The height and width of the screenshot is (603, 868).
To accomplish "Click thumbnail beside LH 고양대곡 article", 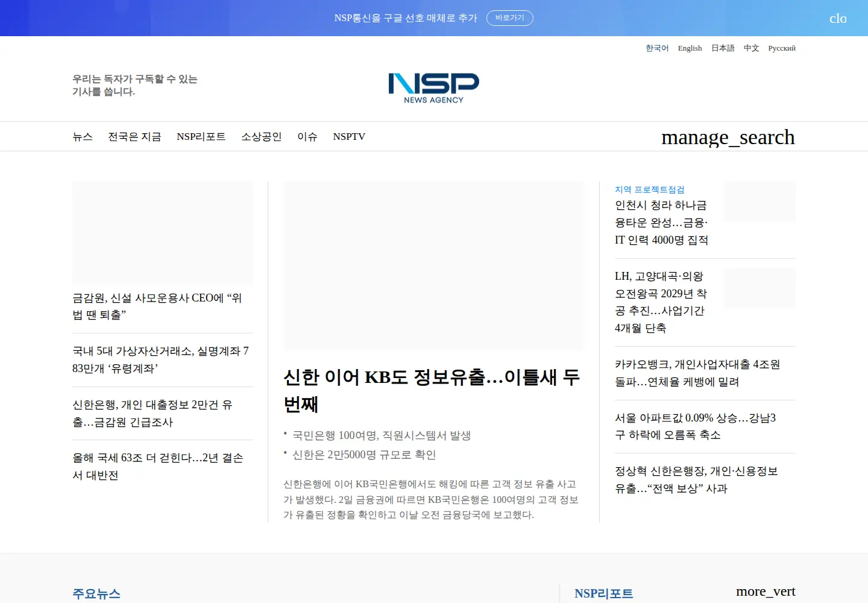I will (759, 288).
